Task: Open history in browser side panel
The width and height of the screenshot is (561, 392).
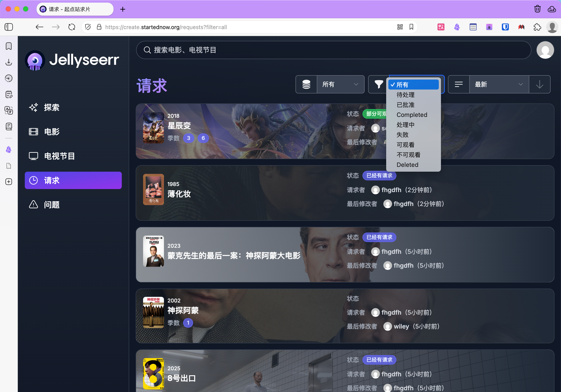Action: (9, 78)
